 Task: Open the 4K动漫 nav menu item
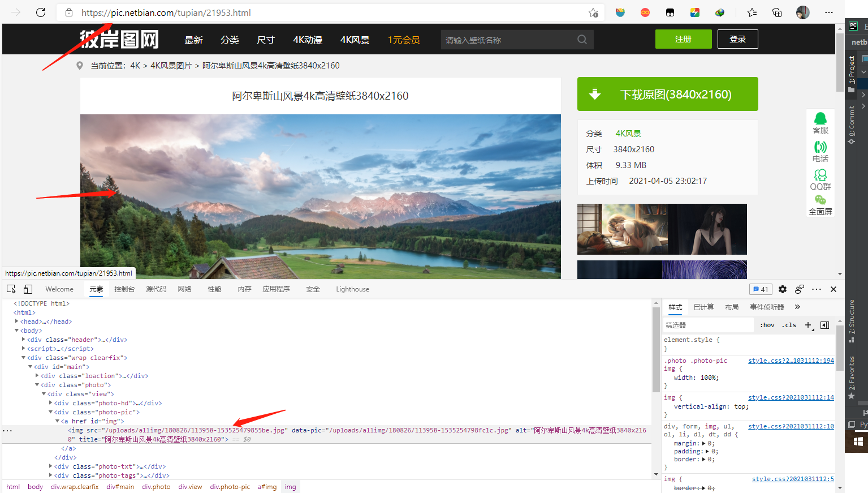tap(307, 40)
